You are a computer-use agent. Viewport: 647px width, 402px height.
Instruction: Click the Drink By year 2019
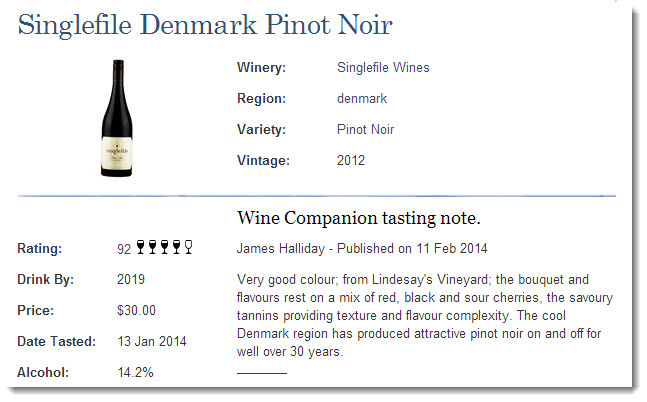point(131,279)
